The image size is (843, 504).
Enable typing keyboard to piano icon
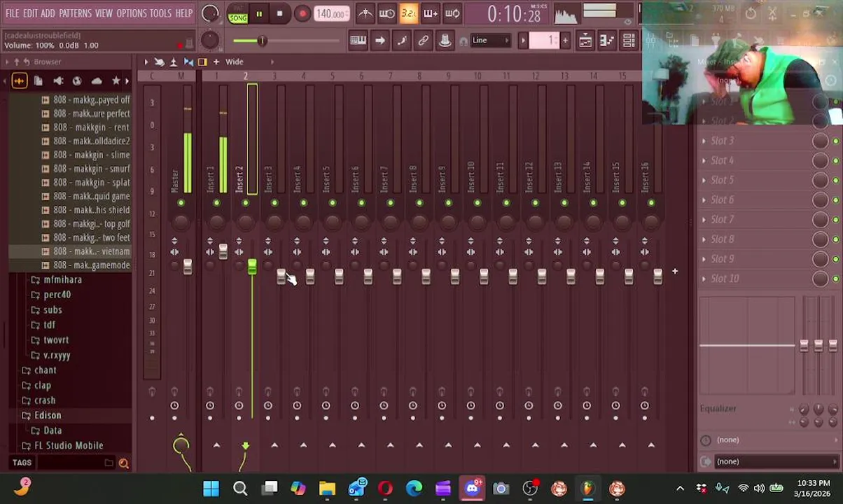[x=358, y=41]
